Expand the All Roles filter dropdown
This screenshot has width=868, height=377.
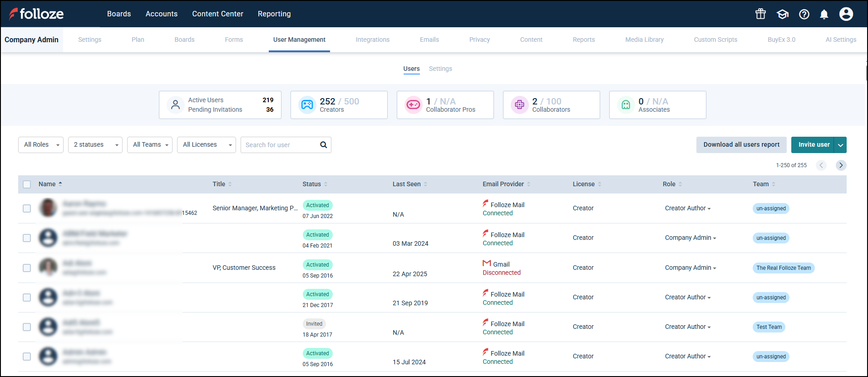tap(41, 145)
